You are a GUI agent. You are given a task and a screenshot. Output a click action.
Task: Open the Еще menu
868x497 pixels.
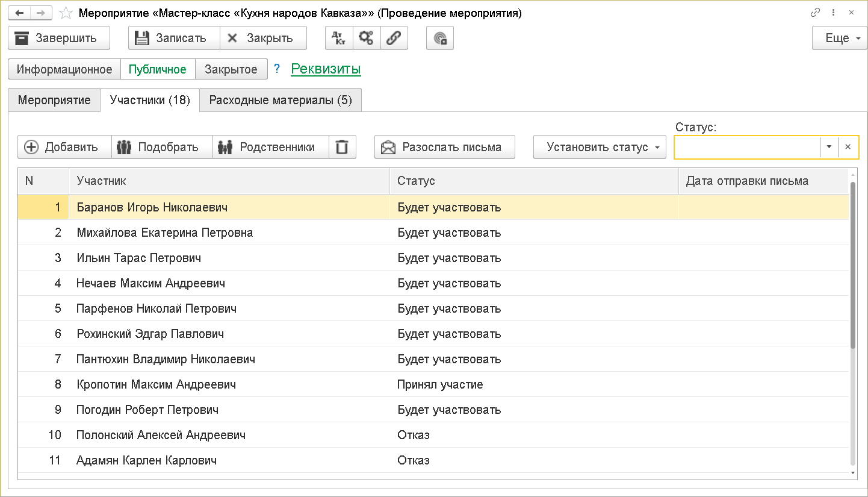(x=839, y=38)
